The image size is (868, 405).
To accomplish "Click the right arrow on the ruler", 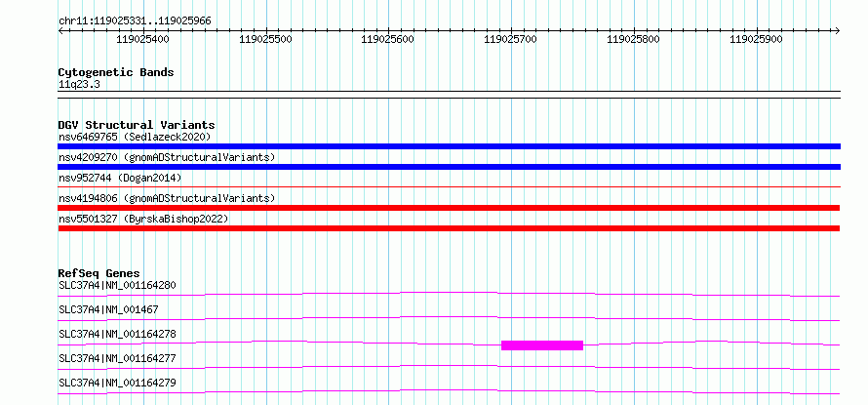I will 837,30.
